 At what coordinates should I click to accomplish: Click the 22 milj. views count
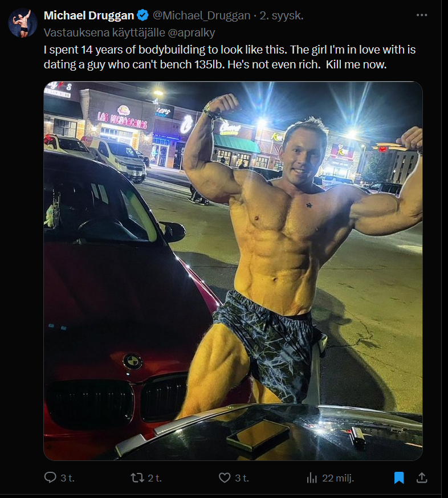pos(338,477)
